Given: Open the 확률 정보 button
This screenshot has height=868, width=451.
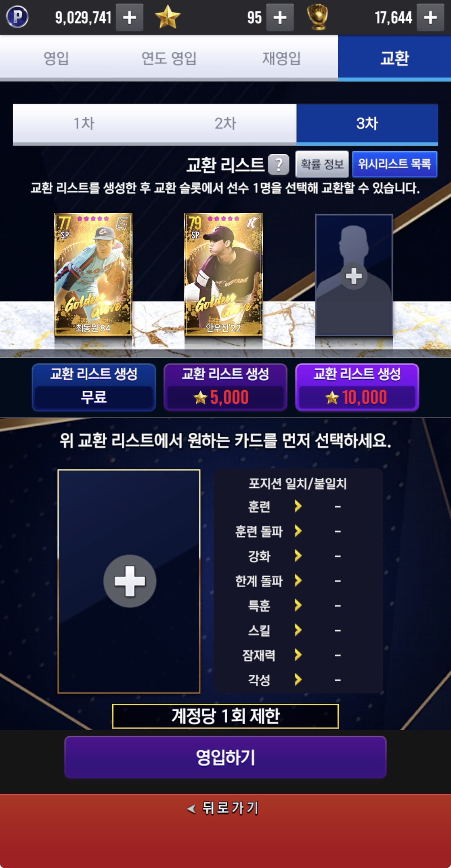Looking at the screenshot, I should click(x=322, y=164).
